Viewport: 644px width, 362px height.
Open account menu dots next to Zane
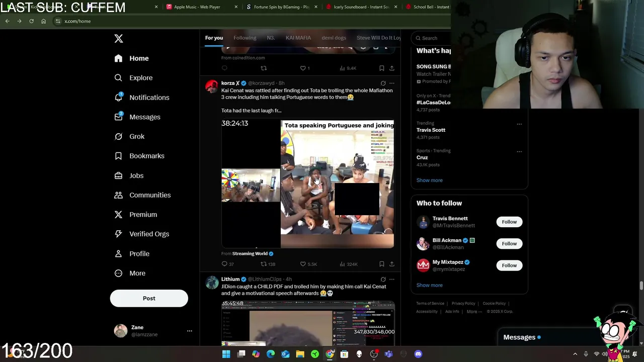[190, 331]
